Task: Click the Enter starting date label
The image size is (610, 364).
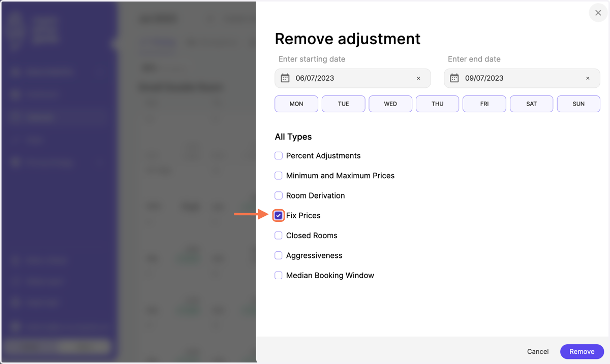Action: [x=312, y=59]
